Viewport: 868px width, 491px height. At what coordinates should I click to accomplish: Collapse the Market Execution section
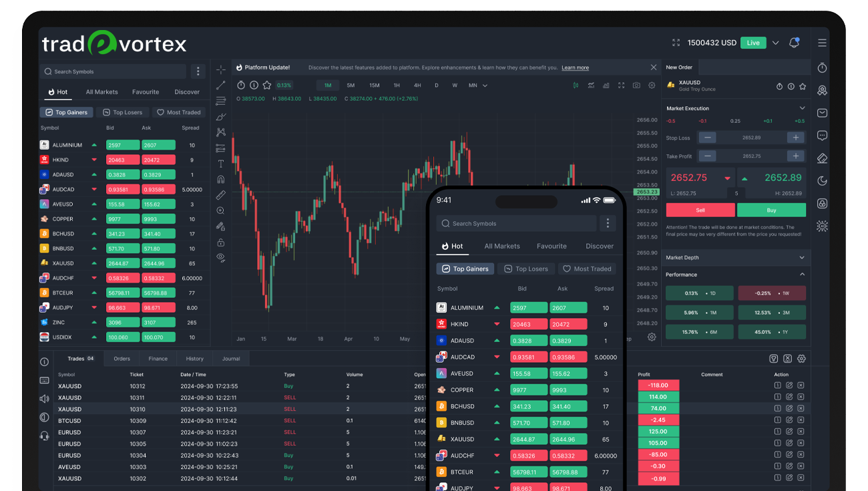pyautogui.click(x=803, y=108)
